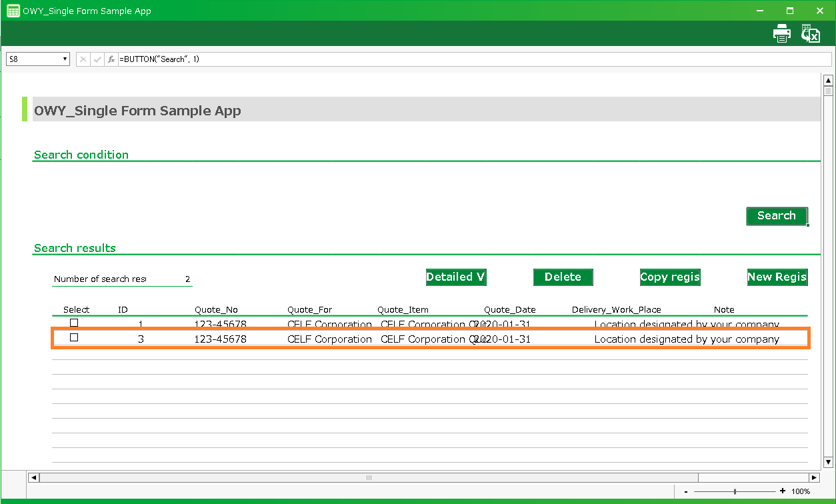Click the formula bar cancel X icon

(x=83, y=59)
